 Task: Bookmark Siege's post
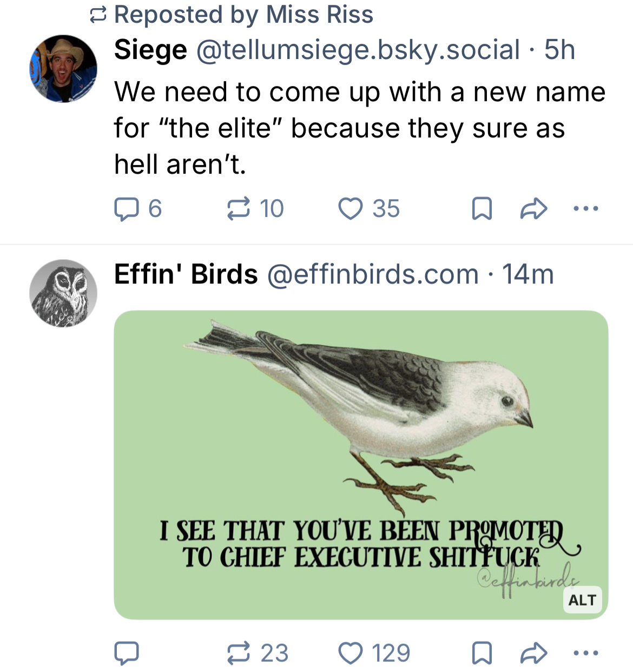pos(482,209)
